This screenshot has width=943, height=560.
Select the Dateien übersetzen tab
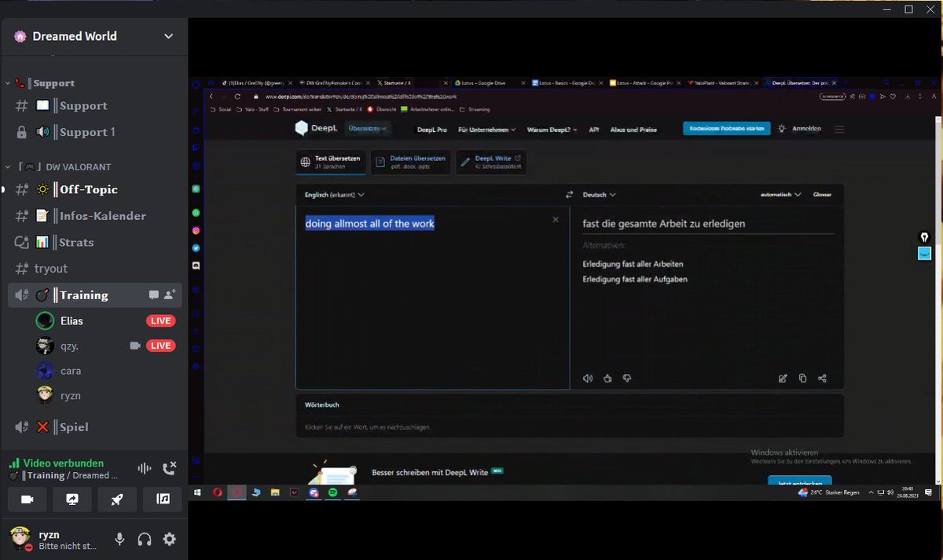[412, 162]
